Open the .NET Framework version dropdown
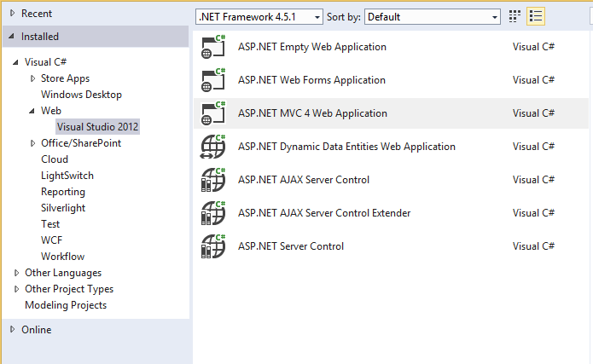The width and height of the screenshot is (593, 364). coord(259,16)
